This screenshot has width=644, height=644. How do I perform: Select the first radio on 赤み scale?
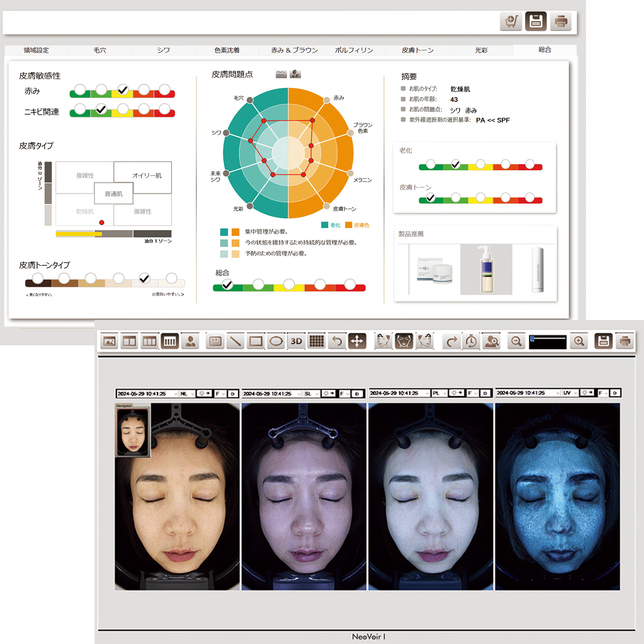80,89
